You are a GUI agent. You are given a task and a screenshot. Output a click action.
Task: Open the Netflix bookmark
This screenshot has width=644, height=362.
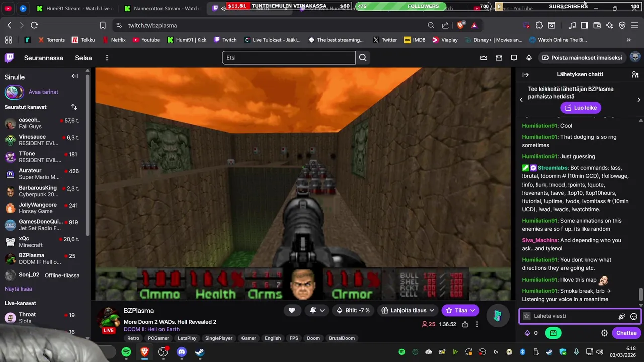pos(114,40)
